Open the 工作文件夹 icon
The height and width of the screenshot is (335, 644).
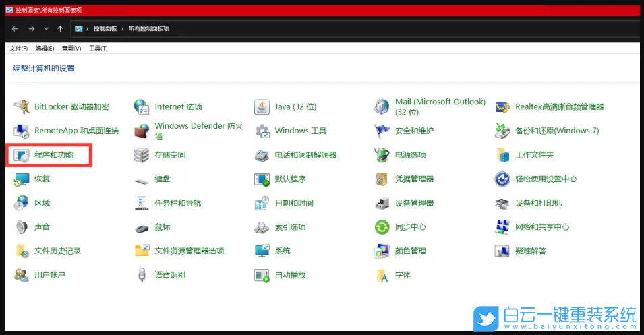(502, 155)
